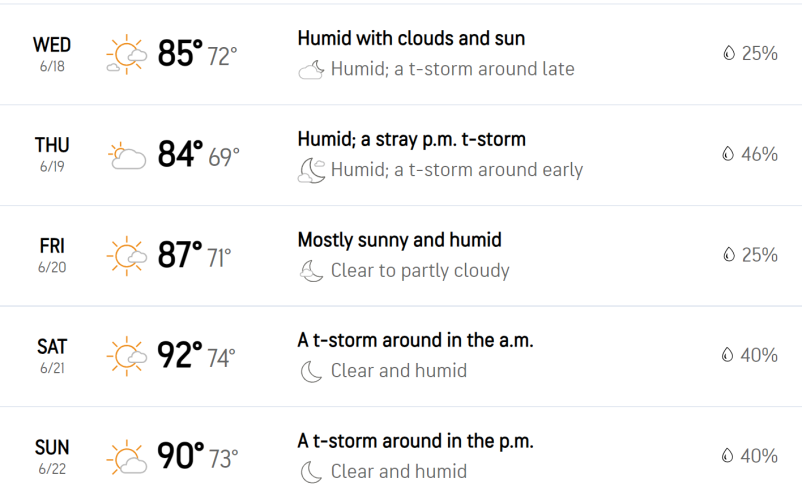Click Thursday's cloudy sun weather icon
Screen dimensions: 802x500
pos(127,156)
